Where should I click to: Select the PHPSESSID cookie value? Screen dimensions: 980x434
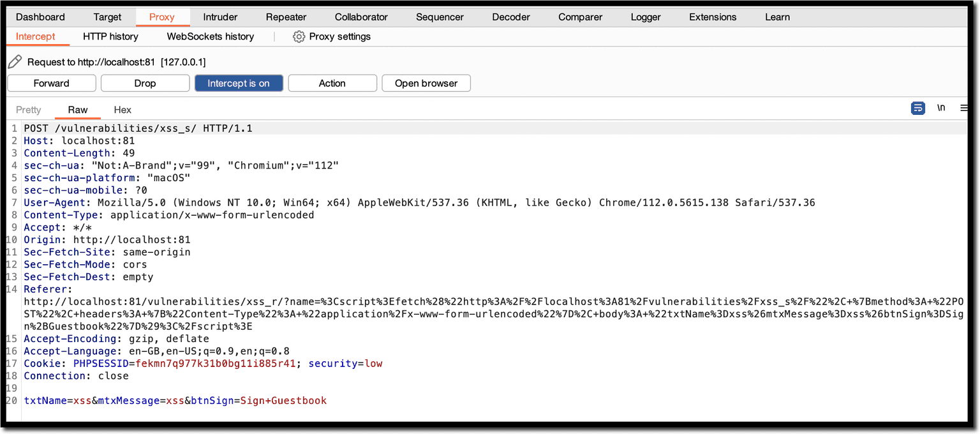tap(217, 363)
